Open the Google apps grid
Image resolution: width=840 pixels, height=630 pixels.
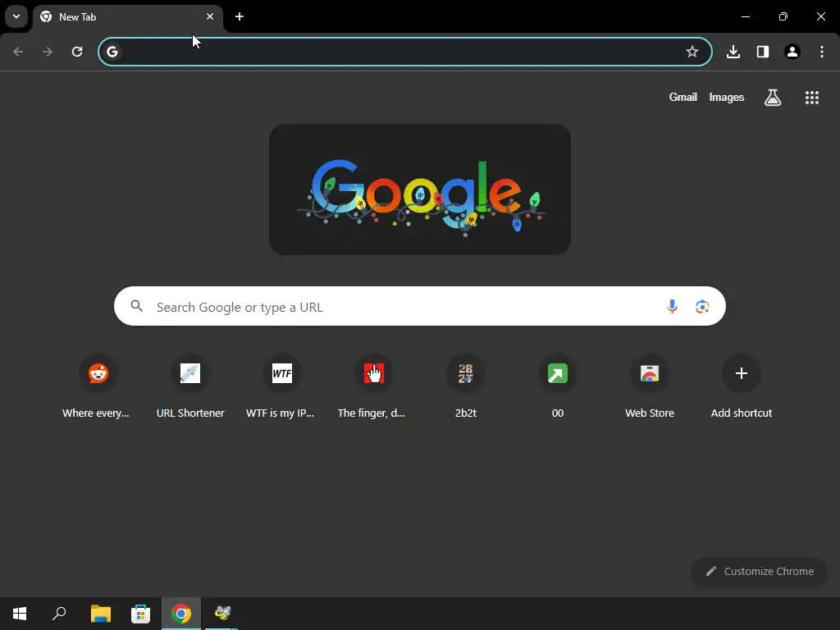click(812, 98)
